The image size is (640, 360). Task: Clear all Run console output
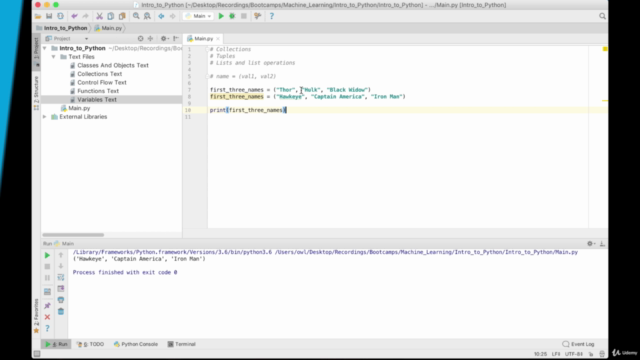click(61, 311)
